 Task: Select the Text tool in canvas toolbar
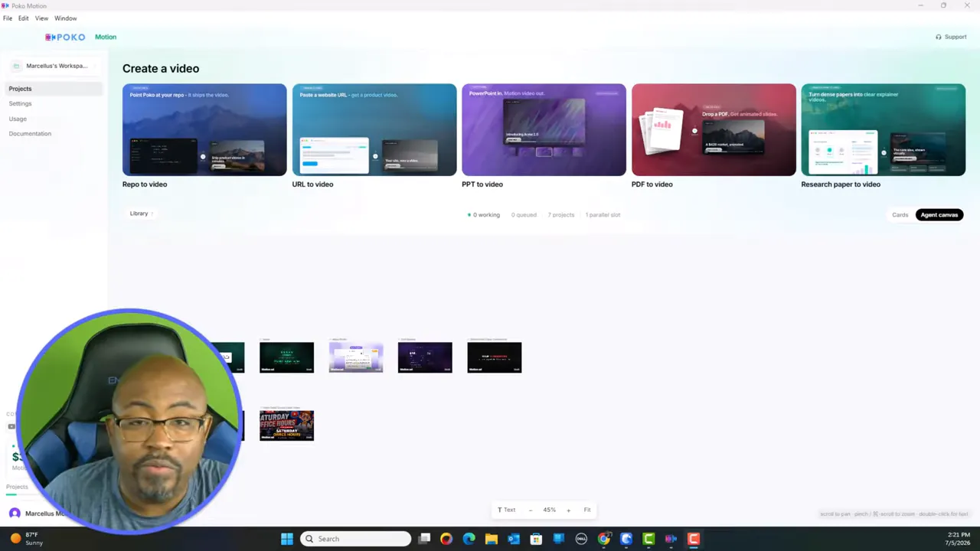pyautogui.click(x=507, y=510)
